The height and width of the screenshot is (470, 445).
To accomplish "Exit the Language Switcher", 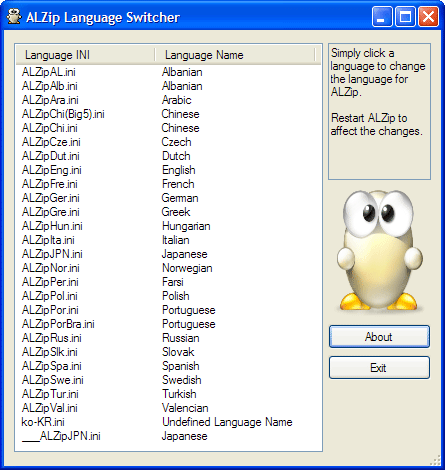I will click(x=379, y=368).
